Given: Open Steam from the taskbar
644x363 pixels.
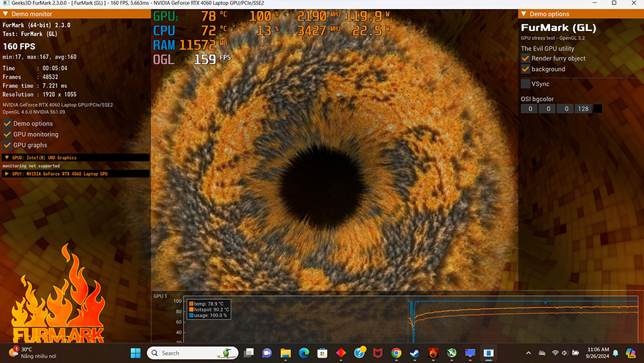Looking at the screenshot, I should coord(414,353).
